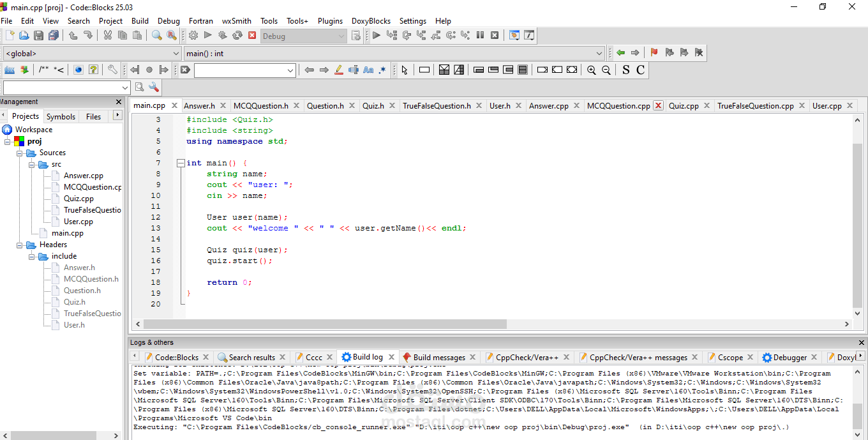Click the Replace magnifier icon

(172, 36)
